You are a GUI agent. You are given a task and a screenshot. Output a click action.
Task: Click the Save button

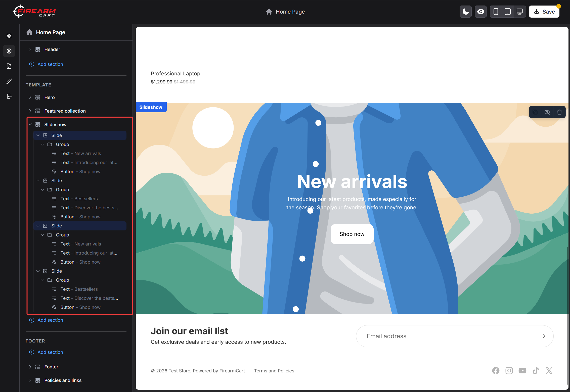(x=544, y=12)
